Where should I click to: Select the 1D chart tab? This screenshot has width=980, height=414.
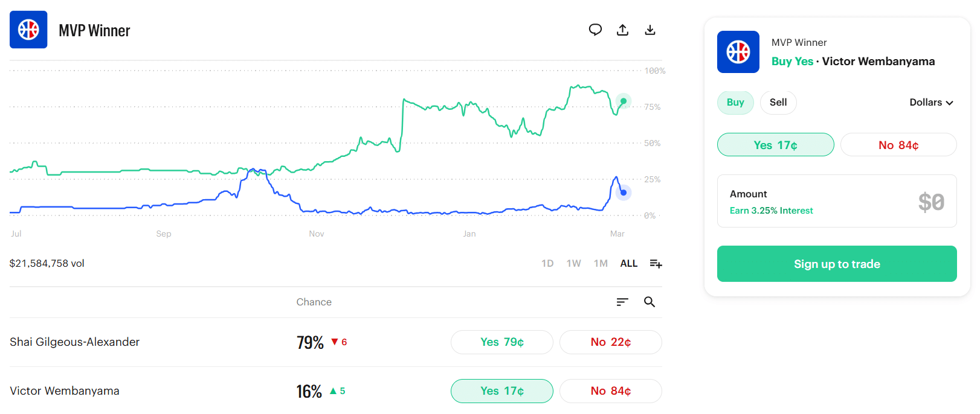[547, 263]
